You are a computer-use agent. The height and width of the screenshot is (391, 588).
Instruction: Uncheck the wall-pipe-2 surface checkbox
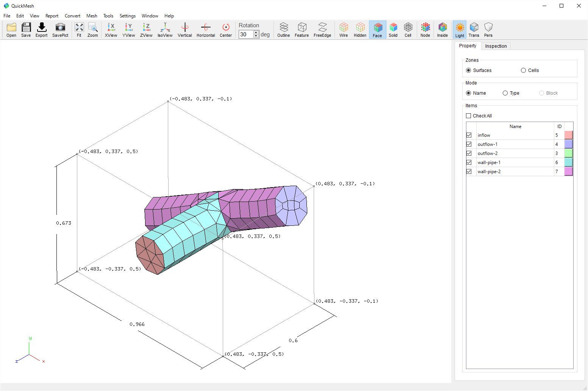[469, 172]
